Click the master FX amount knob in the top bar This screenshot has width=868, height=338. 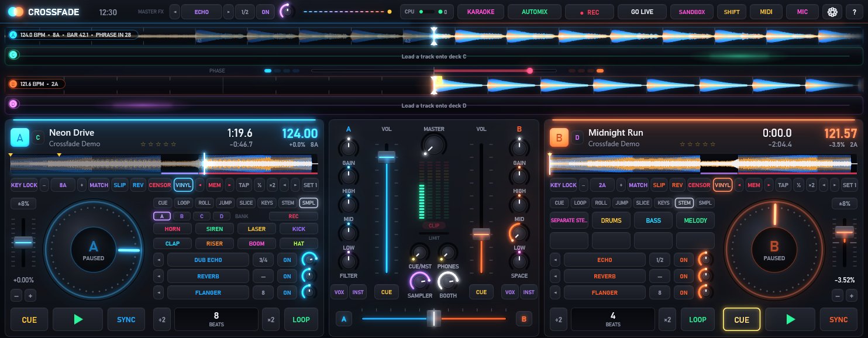point(287,12)
